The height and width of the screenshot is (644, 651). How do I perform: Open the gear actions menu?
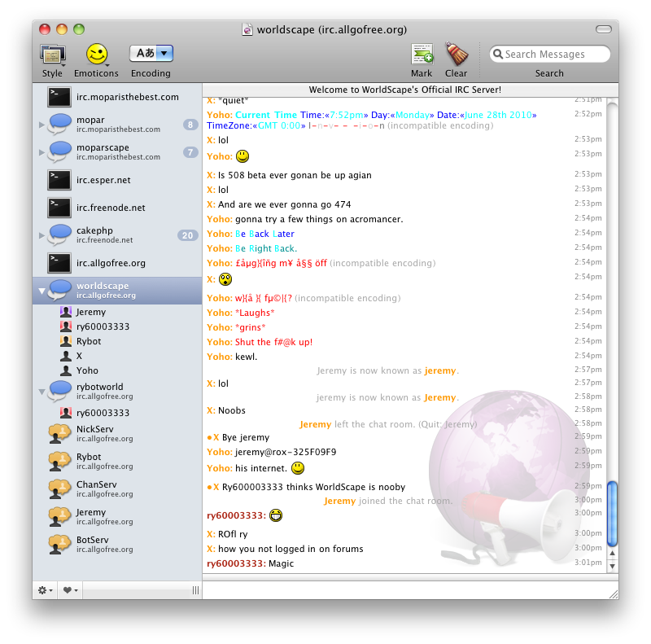(x=45, y=590)
